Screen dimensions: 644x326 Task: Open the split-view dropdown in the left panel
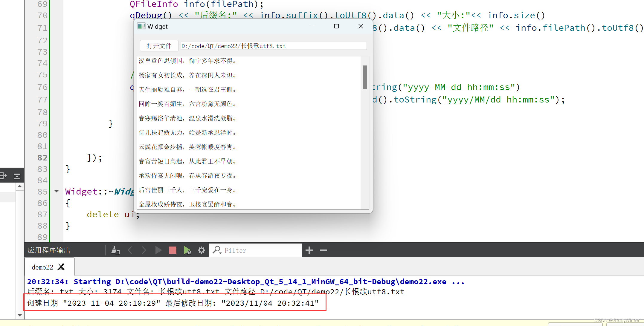coord(17,175)
